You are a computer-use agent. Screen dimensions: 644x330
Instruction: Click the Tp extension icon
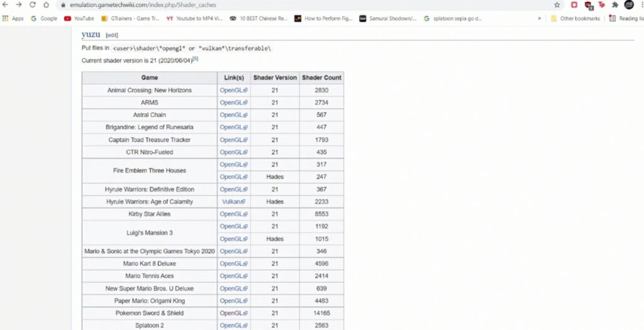click(x=602, y=5)
